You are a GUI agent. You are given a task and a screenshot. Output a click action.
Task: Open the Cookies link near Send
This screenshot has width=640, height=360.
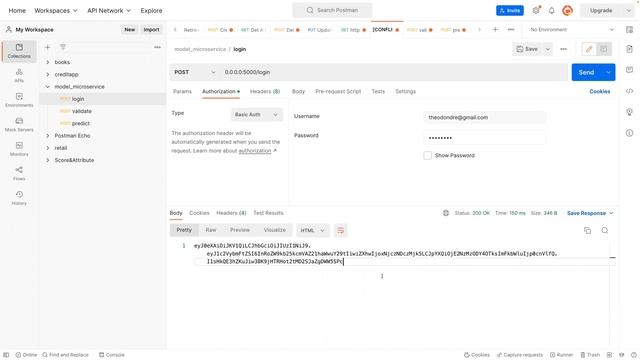[600, 91]
